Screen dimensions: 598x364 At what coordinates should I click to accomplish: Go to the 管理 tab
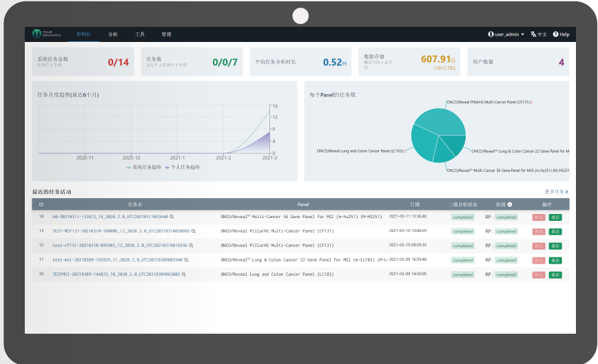click(166, 34)
